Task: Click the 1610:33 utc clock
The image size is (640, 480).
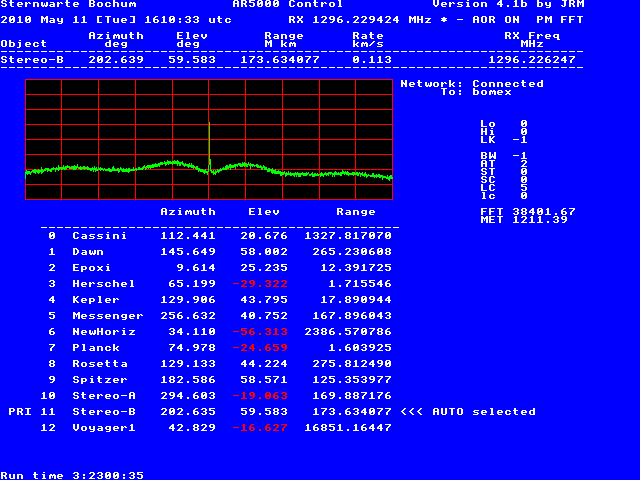Action: 188,20
